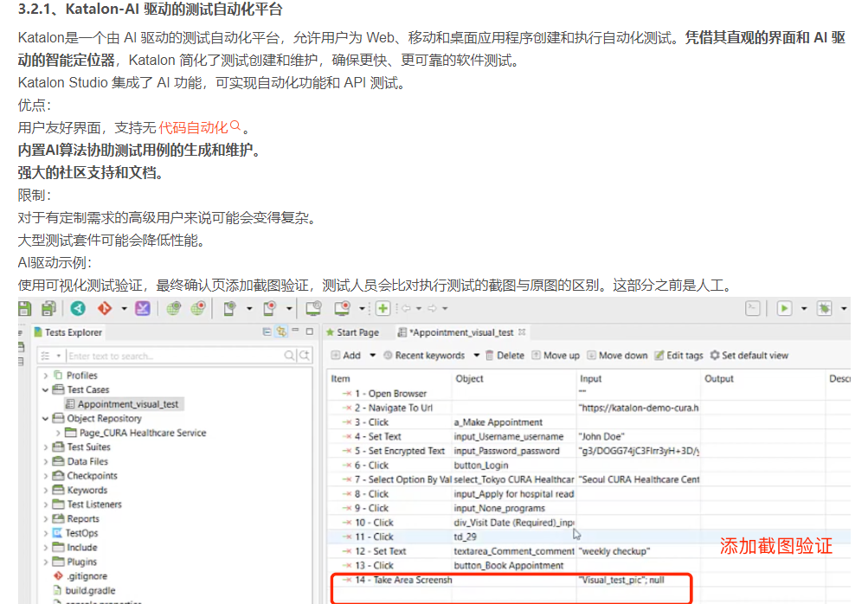Click the purple X-ray/Jira integration icon

pyautogui.click(x=143, y=308)
